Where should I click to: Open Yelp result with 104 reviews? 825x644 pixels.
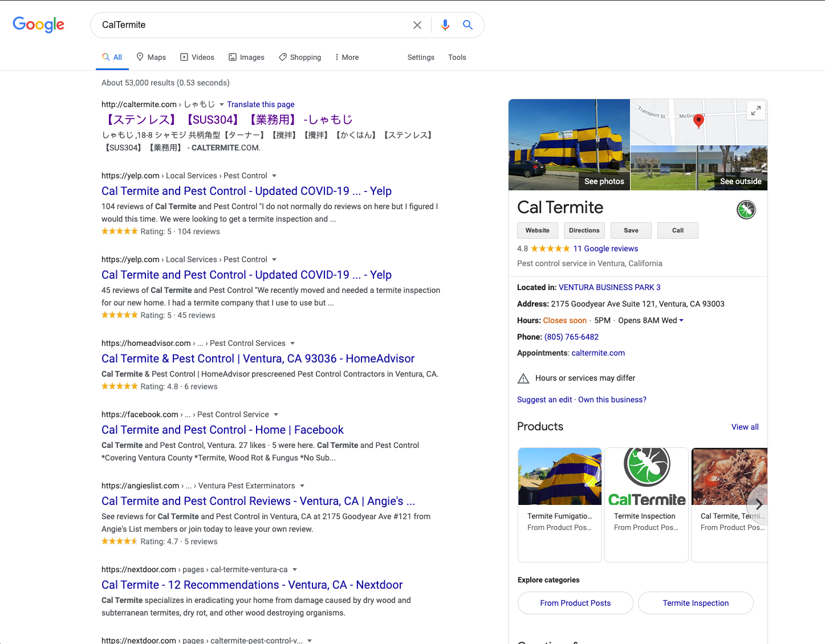click(246, 191)
